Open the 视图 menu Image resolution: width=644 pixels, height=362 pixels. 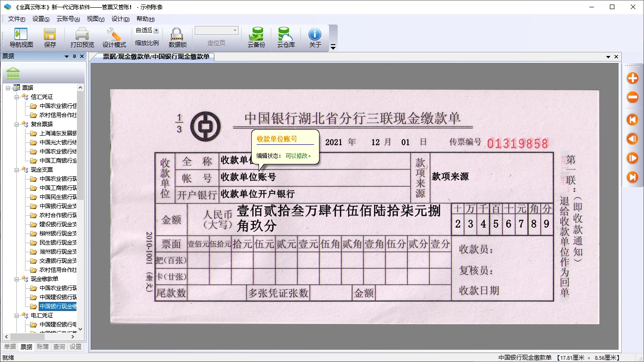[96, 19]
